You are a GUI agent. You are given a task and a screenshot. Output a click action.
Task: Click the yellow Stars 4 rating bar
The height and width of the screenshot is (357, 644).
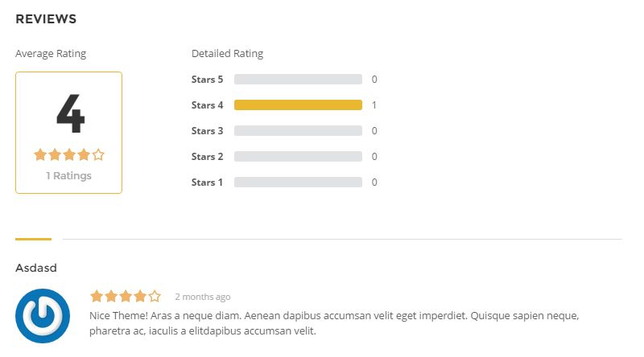298,105
